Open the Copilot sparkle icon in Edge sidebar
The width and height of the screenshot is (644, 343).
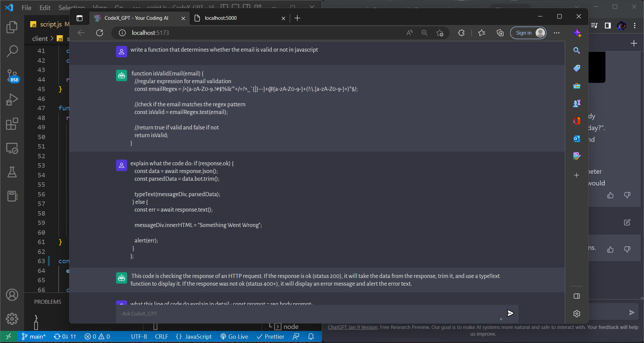click(578, 33)
